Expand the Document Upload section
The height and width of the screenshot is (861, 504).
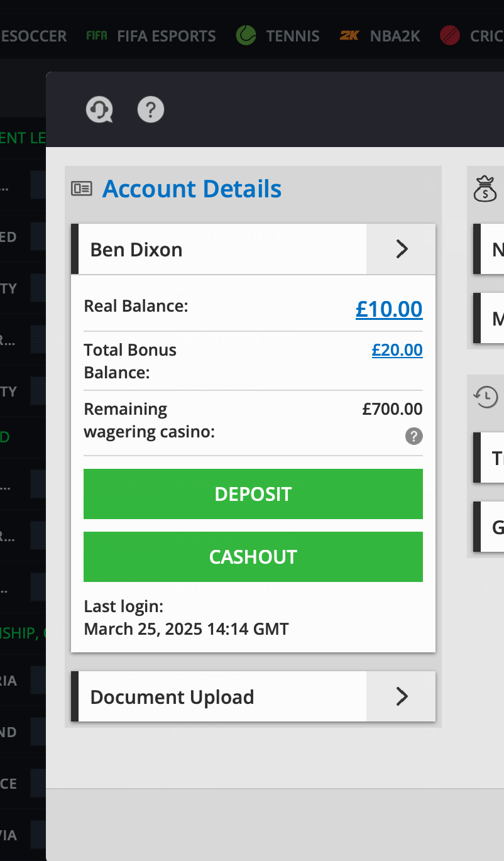point(401,696)
